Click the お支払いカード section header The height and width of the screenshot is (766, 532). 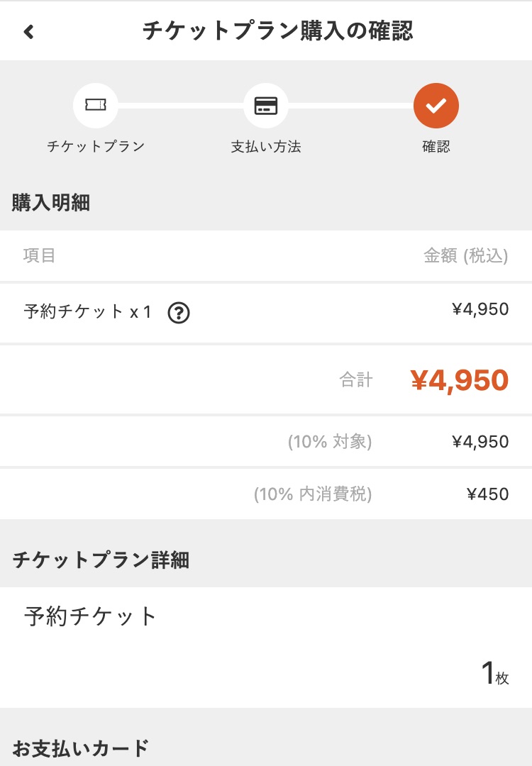[80, 748]
